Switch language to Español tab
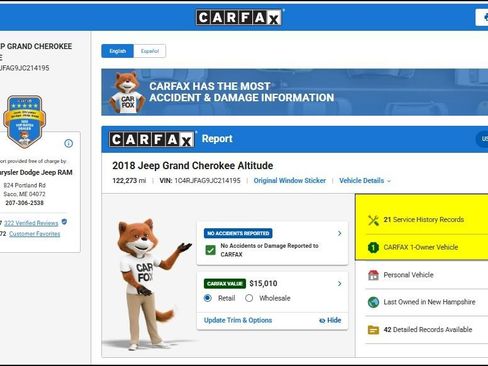Viewport: 488px width, 366px height. (x=150, y=51)
